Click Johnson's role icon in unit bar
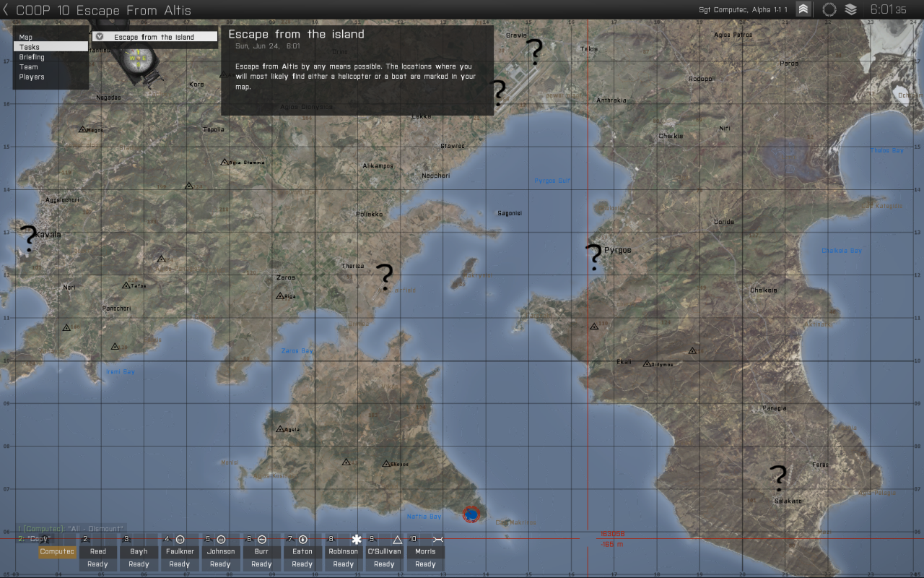 tap(221, 539)
